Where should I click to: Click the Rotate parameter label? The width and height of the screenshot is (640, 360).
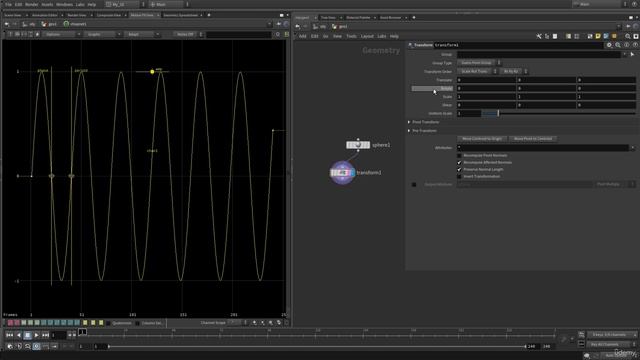tap(432, 89)
